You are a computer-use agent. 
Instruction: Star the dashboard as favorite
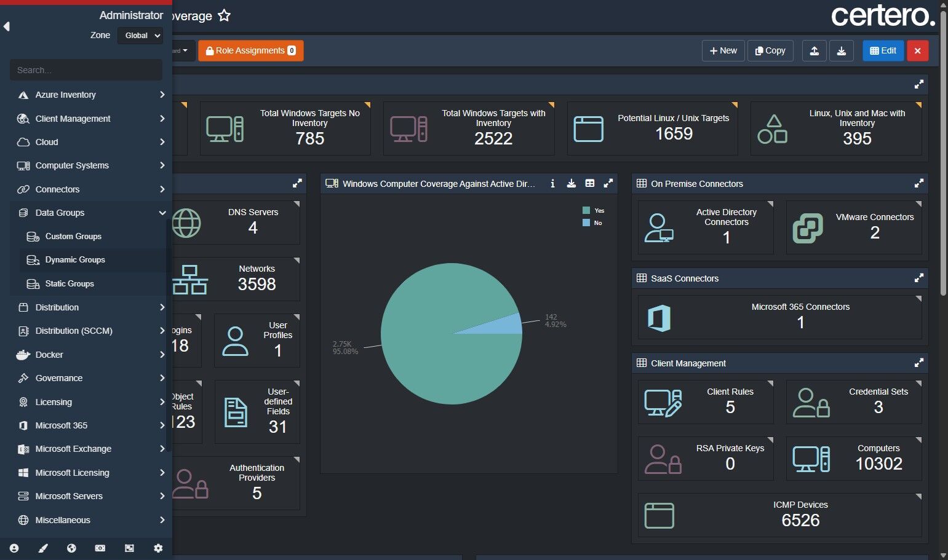(x=225, y=15)
